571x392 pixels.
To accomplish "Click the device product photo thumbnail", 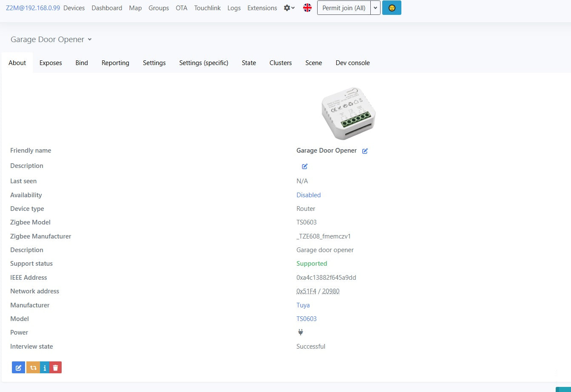I will 348,113.
